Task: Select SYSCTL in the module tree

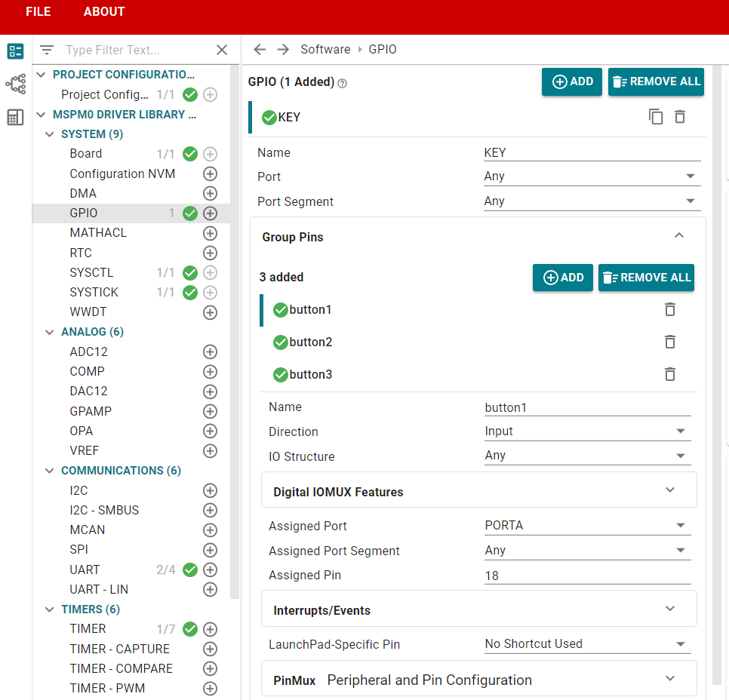Action: pyautogui.click(x=91, y=273)
